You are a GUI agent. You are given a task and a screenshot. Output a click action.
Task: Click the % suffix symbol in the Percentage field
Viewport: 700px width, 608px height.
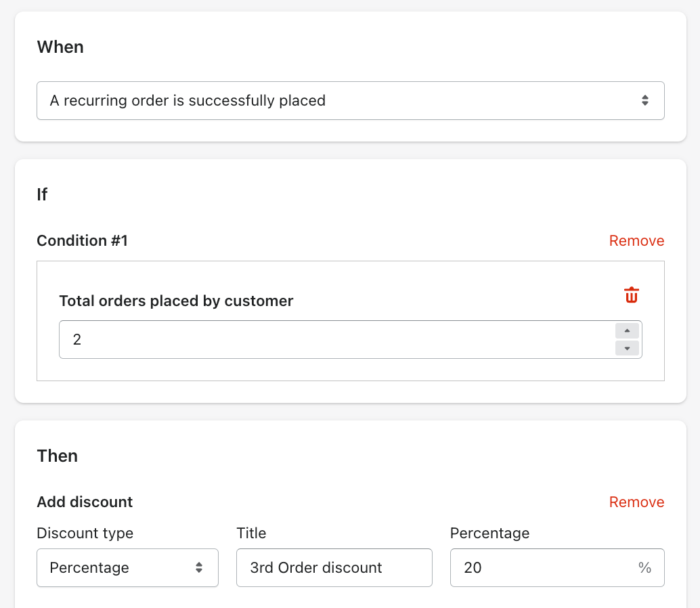click(x=644, y=567)
